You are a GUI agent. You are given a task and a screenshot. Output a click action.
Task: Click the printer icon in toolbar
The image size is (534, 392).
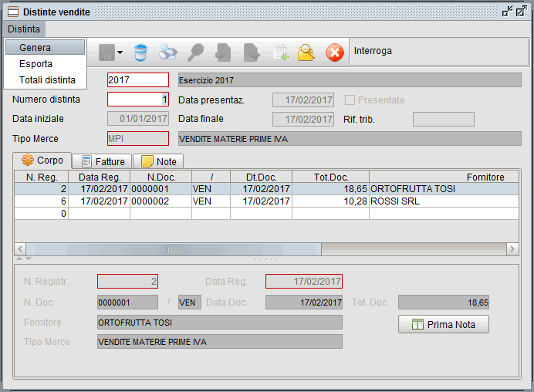(x=167, y=52)
